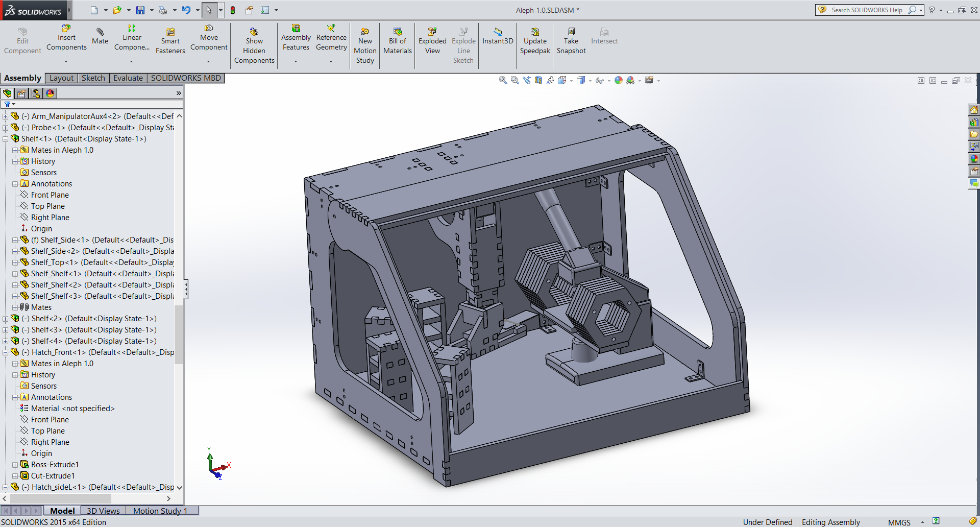
Task: Click Linear Component Pattern icon
Action: pyautogui.click(x=132, y=38)
